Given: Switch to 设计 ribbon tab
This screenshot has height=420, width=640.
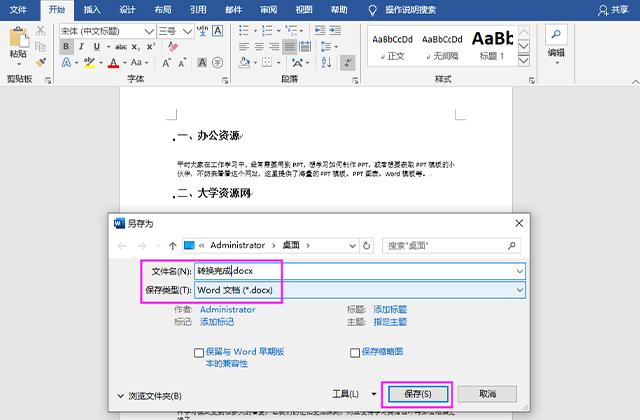Looking at the screenshot, I should click(x=127, y=10).
